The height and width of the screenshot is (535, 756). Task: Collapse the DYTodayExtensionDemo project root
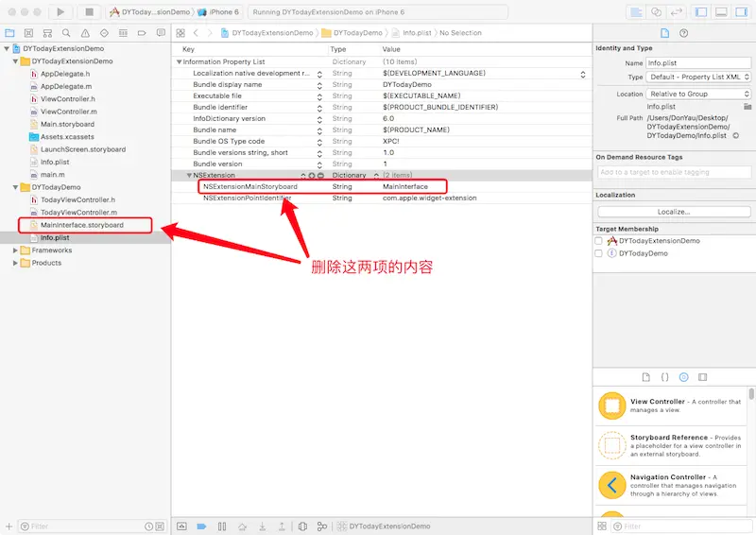click(x=7, y=49)
